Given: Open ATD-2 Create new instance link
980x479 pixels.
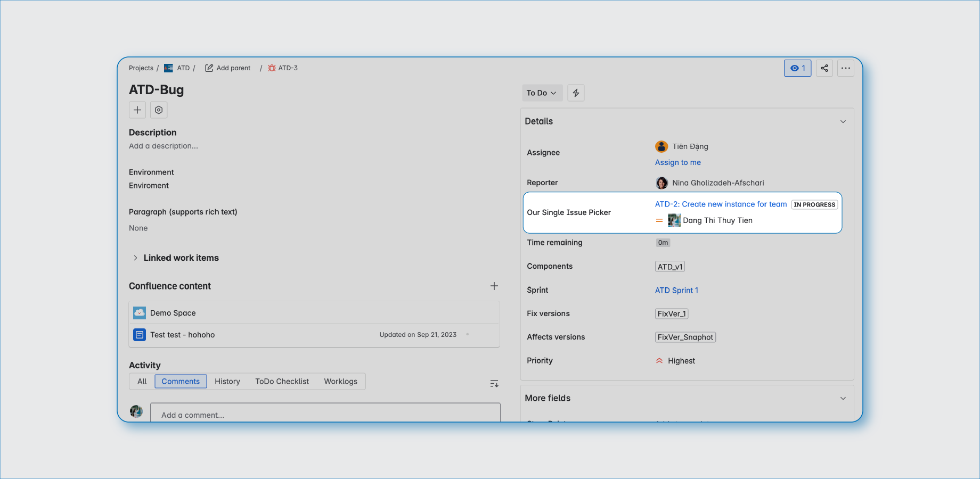Looking at the screenshot, I should (720, 204).
